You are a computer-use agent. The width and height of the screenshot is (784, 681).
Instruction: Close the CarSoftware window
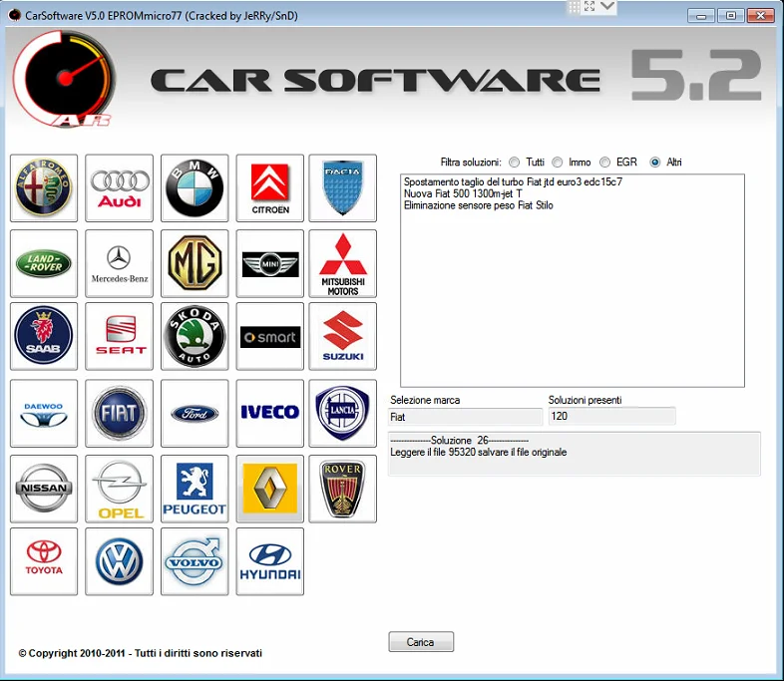760,16
